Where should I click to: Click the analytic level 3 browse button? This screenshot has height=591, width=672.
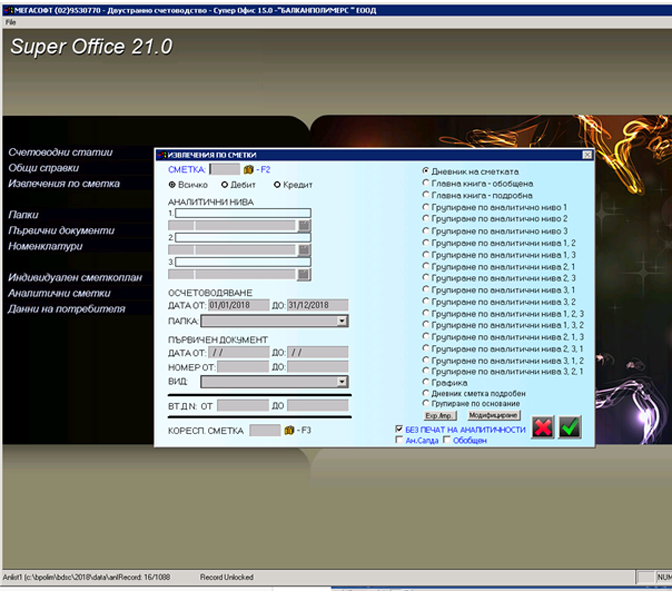(305, 274)
